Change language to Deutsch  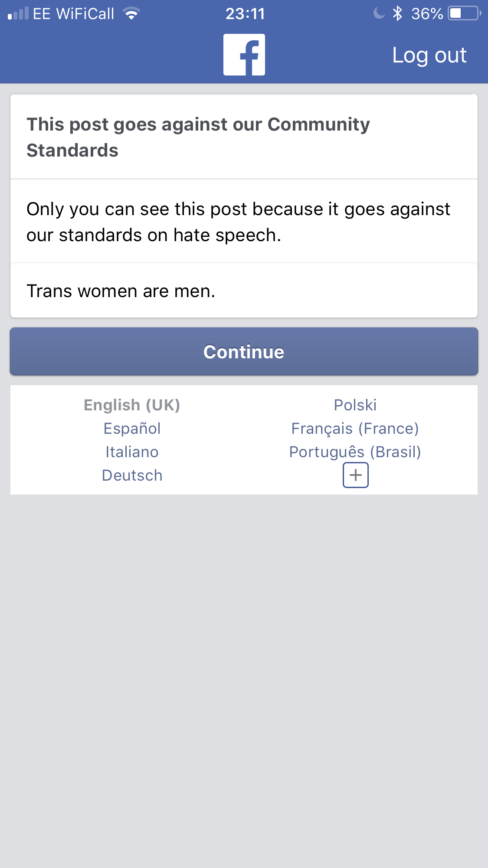(x=132, y=475)
